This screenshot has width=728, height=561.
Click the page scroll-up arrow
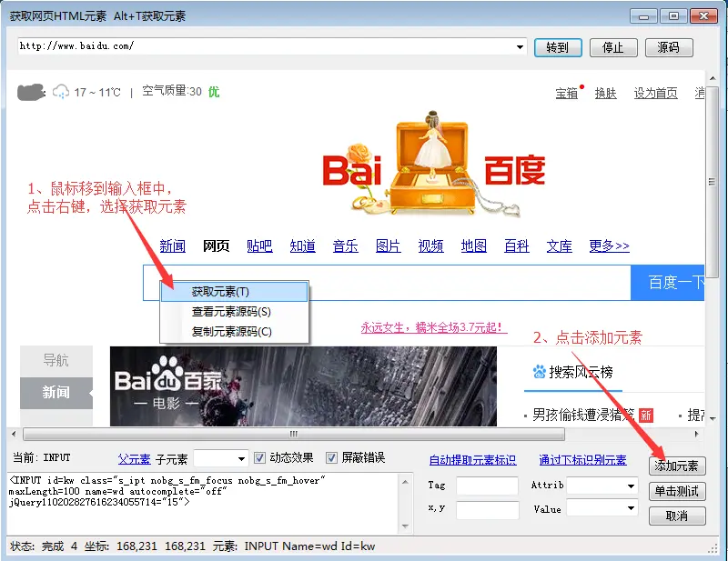click(x=713, y=78)
